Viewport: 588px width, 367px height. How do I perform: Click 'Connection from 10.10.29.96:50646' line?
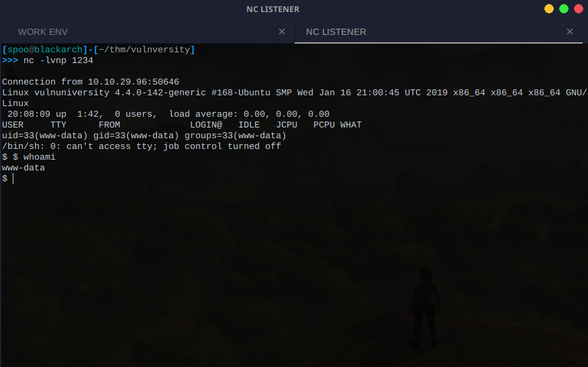pos(91,82)
